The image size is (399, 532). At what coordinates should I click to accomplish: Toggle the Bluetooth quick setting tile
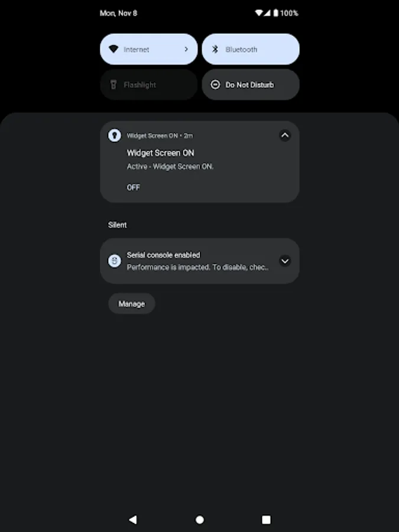[x=251, y=50]
